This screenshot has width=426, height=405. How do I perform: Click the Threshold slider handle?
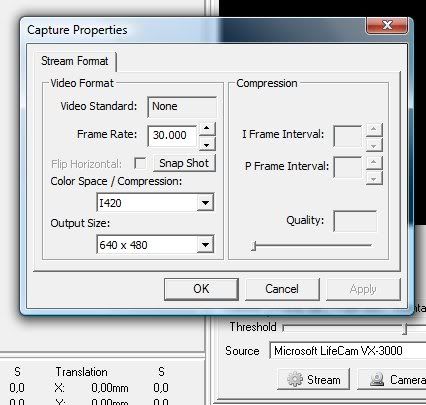[x=404, y=328]
